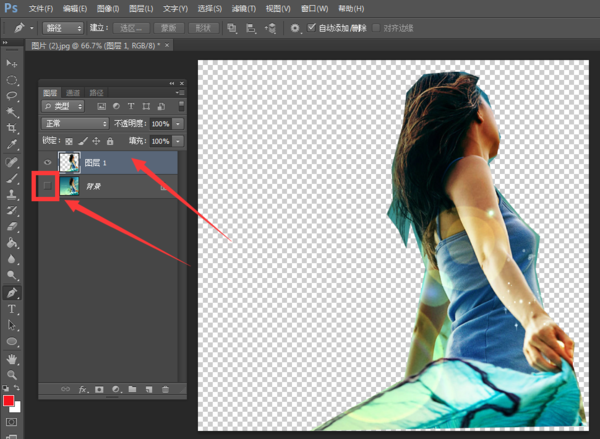The image size is (600, 439).
Task: Toggle 对齐边缘 checkbox
Action: tap(376, 28)
